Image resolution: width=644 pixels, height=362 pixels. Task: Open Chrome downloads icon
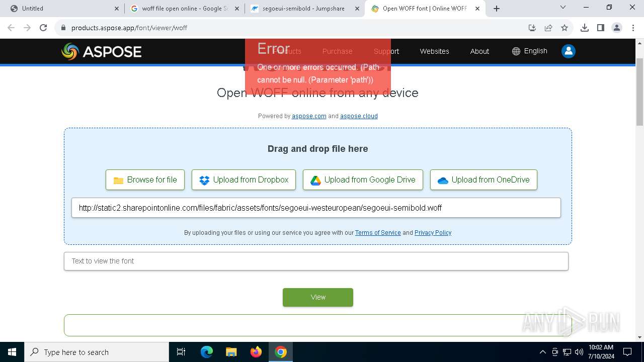click(x=585, y=28)
